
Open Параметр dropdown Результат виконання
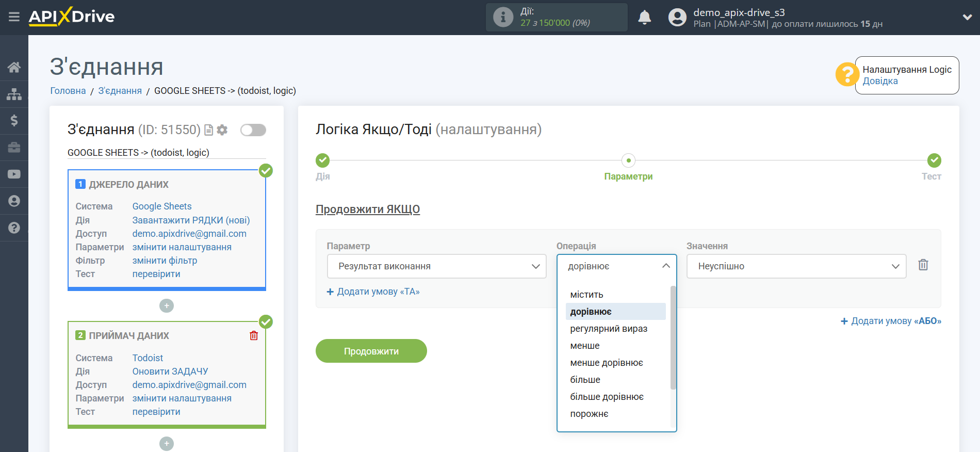click(x=436, y=266)
